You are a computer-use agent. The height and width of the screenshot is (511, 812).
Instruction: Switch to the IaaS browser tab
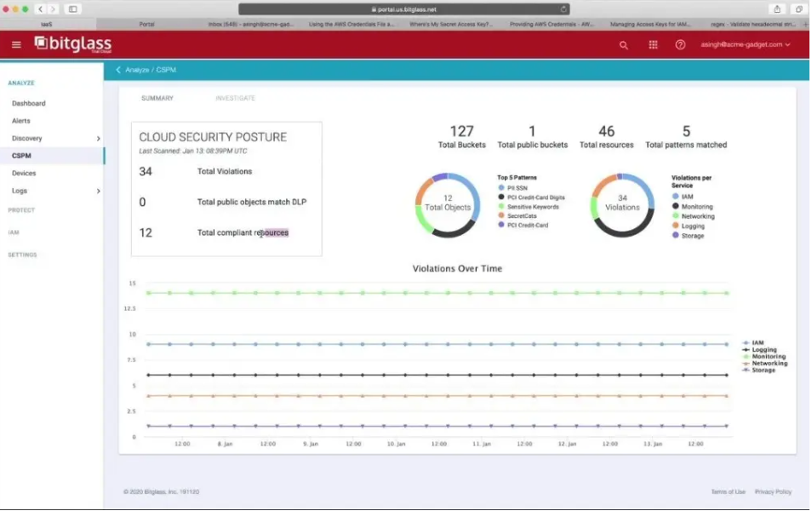[47, 24]
